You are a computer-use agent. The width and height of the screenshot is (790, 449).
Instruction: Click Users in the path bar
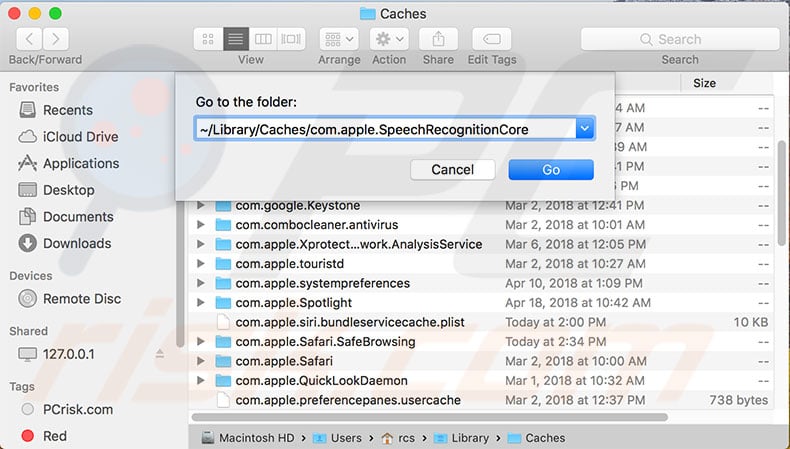337,438
